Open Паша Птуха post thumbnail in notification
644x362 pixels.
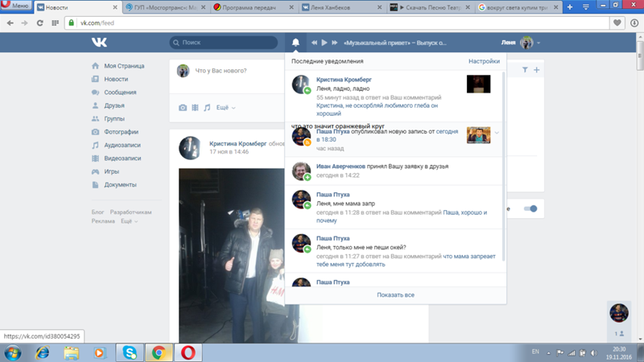[x=478, y=135]
